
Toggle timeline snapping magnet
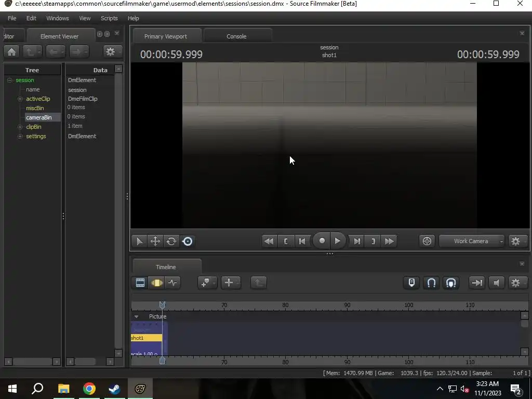[431, 283]
